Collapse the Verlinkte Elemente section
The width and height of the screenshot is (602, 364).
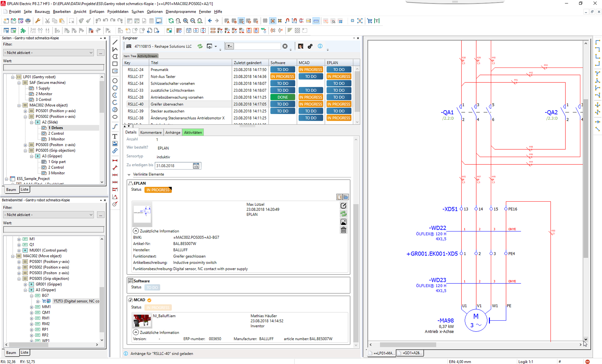(x=129, y=175)
